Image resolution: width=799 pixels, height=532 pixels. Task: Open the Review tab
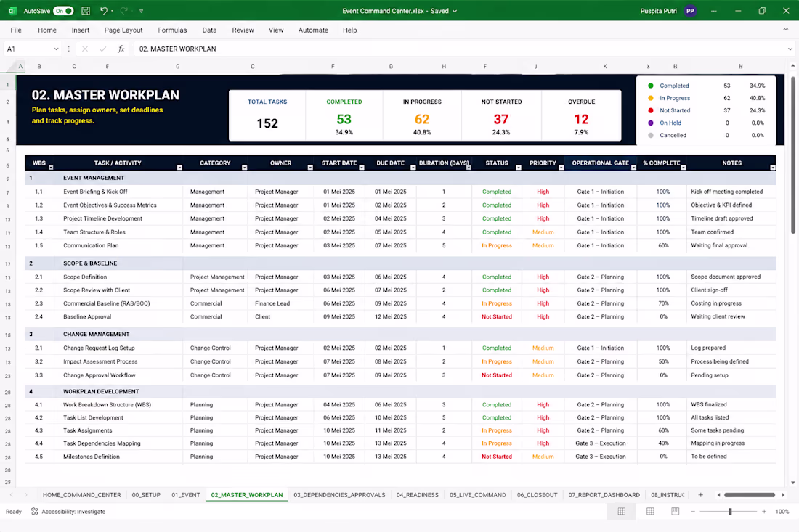(x=243, y=30)
